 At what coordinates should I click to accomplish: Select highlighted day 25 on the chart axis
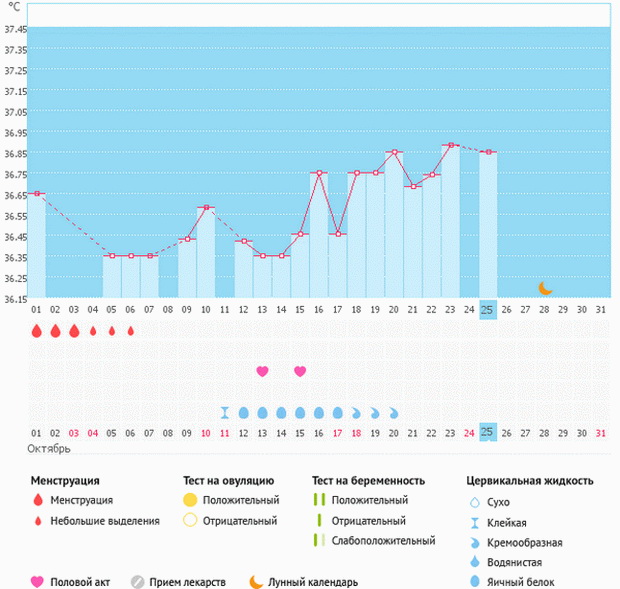click(x=487, y=310)
